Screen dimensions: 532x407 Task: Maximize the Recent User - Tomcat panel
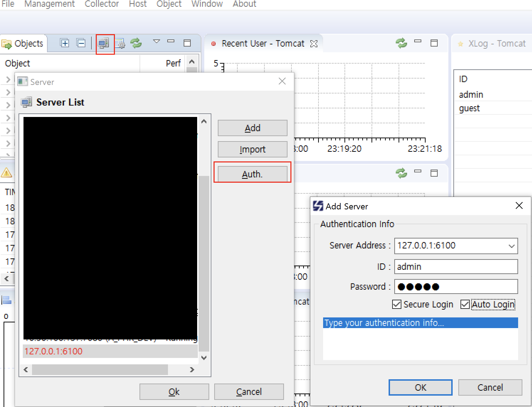pos(434,43)
